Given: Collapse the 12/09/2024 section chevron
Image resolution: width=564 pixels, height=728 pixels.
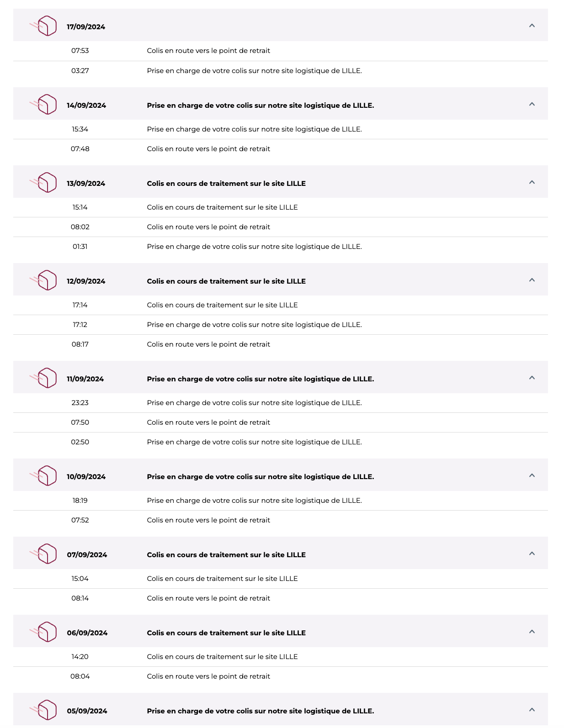Looking at the screenshot, I should pyautogui.click(x=532, y=280).
